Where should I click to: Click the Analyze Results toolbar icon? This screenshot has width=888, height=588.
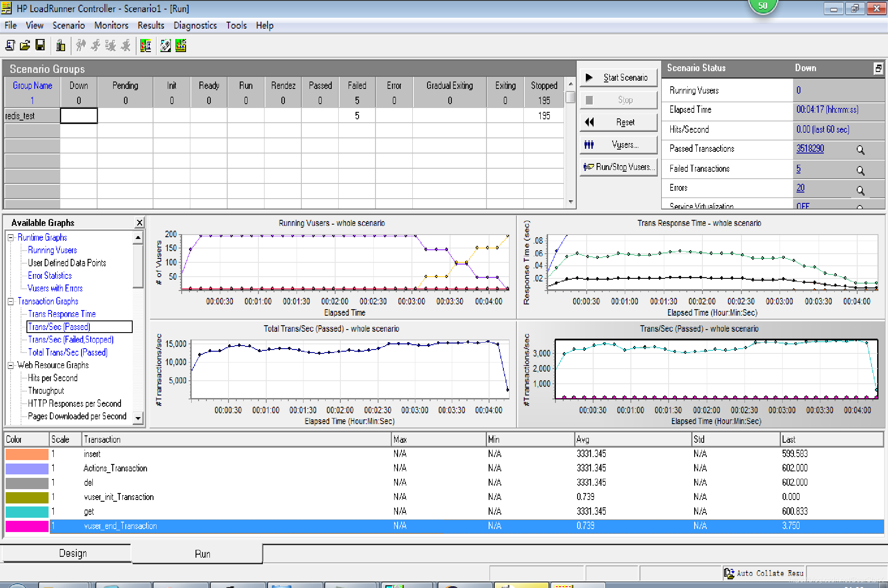coord(146,46)
